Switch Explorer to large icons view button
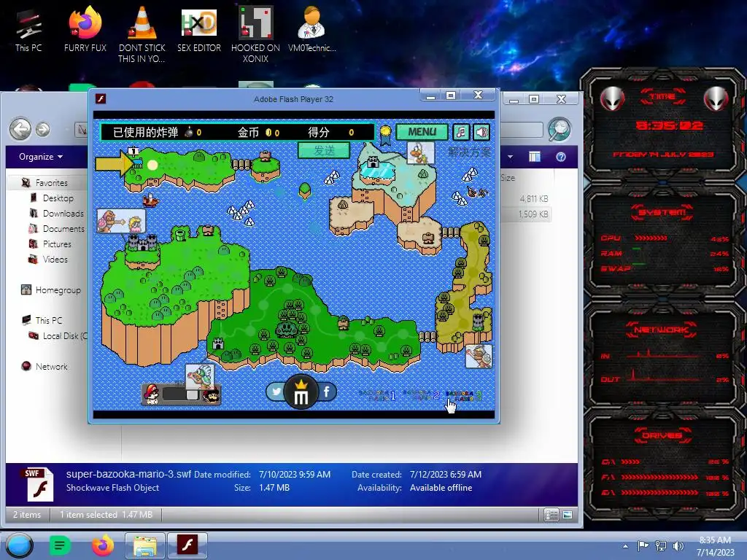 click(568, 515)
